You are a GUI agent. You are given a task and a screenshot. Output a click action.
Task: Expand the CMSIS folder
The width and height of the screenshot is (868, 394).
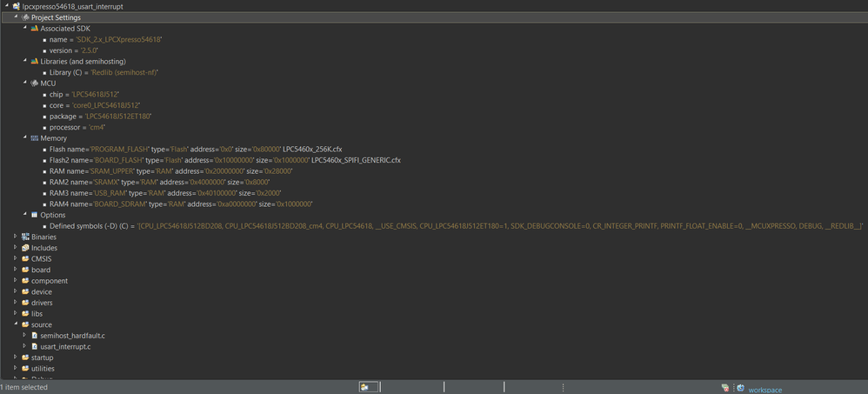[x=16, y=258]
